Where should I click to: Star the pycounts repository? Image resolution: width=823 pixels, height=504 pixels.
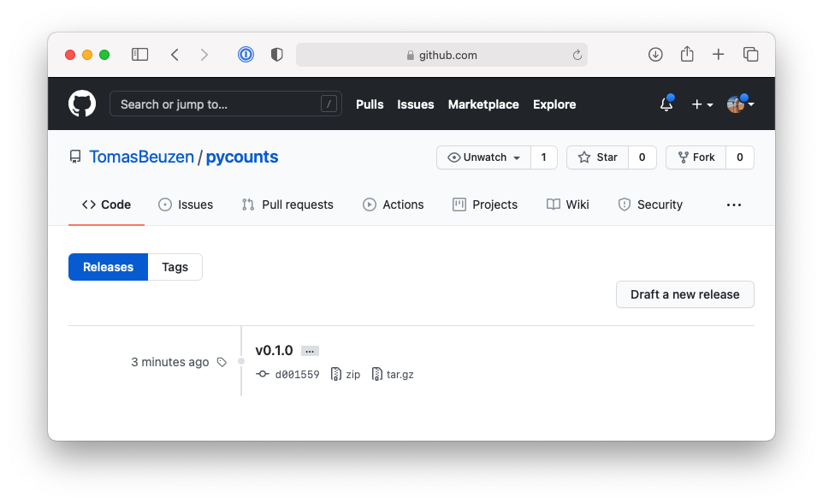597,157
